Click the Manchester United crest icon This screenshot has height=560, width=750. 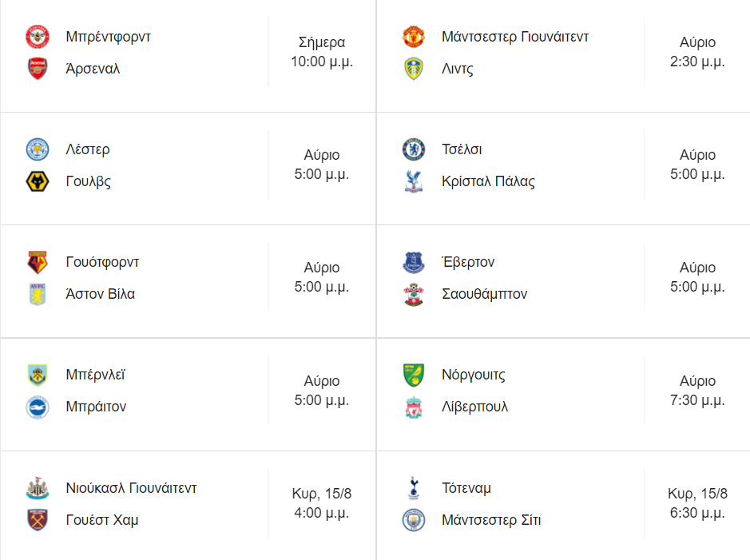(413, 37)
